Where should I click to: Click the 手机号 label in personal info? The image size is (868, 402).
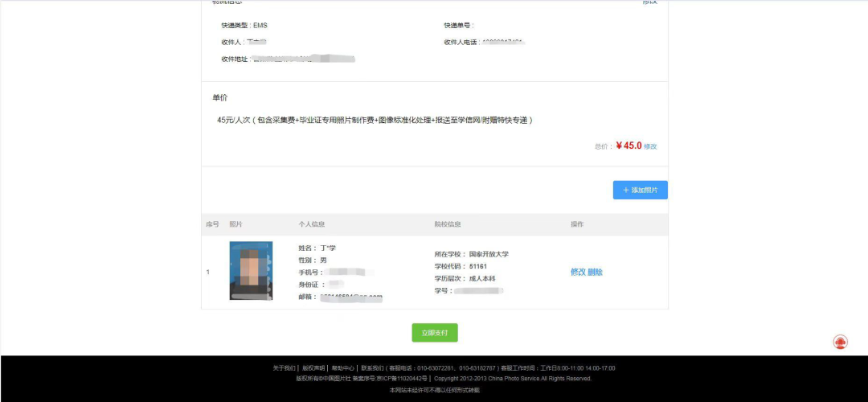click(309, 273)
